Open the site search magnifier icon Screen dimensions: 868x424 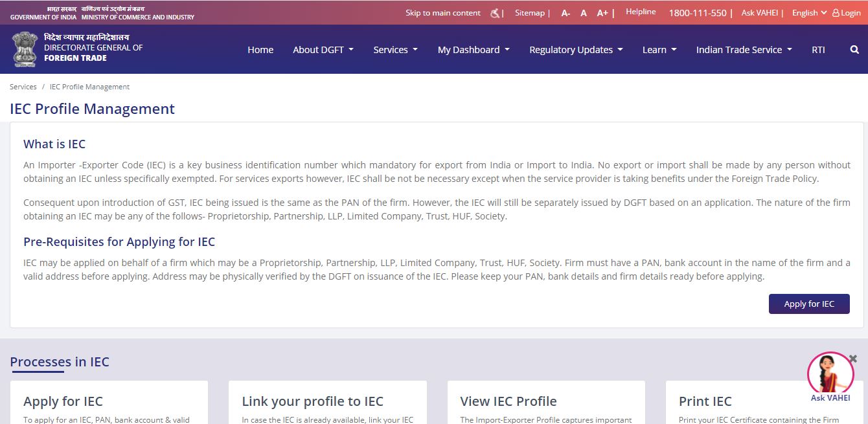point(854,49)
